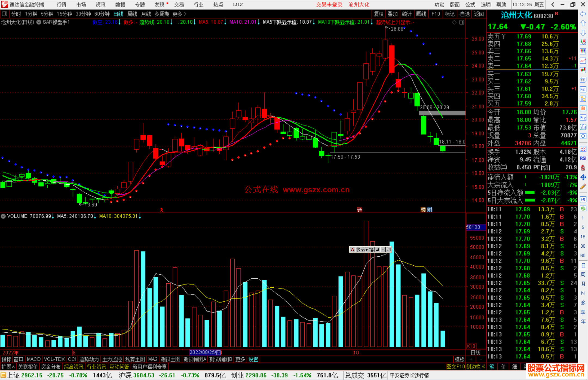Select the 周线 weekly period

132,14
